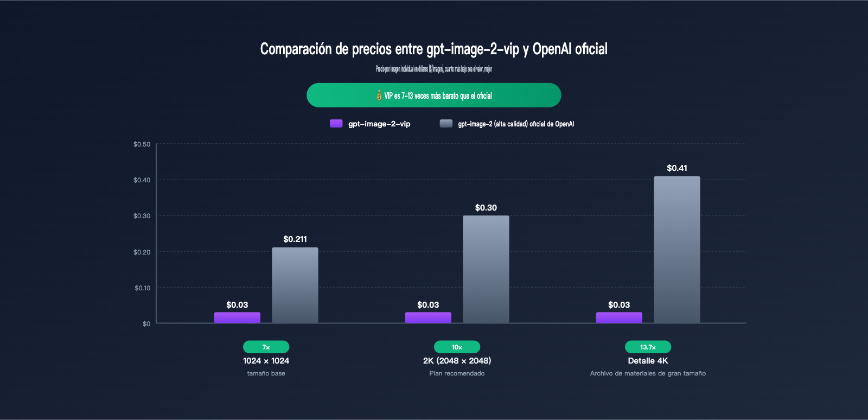Click the 1024 × 1024 category label
The width and height of the screenshot is (868, 420).
click(266, 361)
